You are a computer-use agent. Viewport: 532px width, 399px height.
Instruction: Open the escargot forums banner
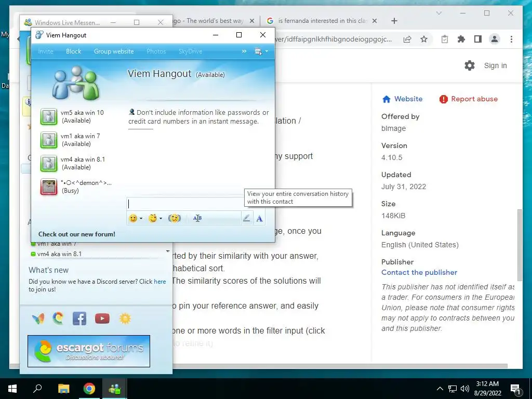click(x=88, y=351)
